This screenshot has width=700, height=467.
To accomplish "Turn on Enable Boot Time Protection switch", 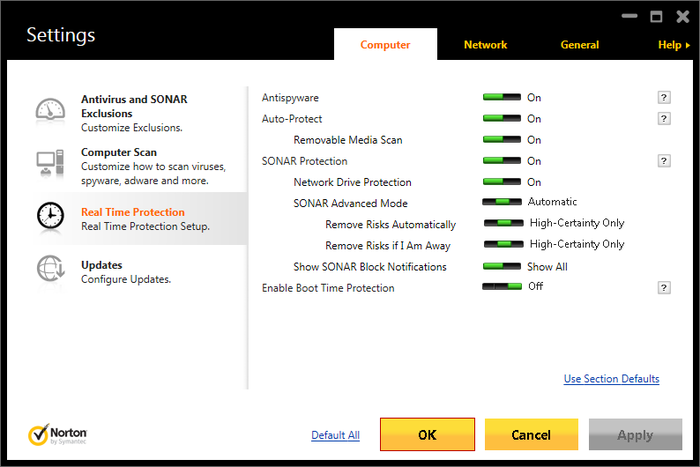I will tap(502, 287).
